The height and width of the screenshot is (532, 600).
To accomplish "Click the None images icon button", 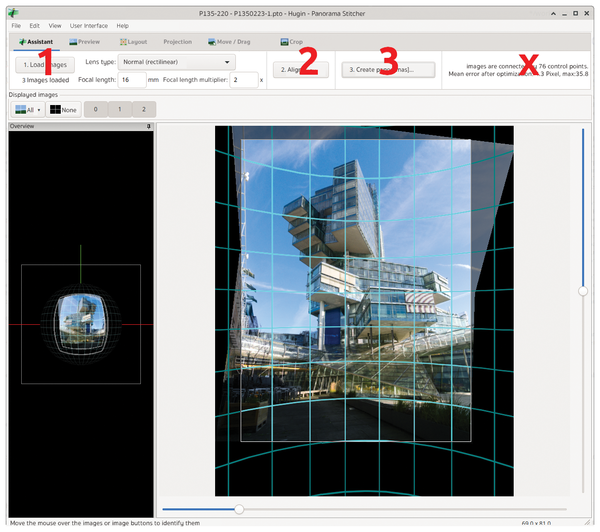I will [56, 109].
